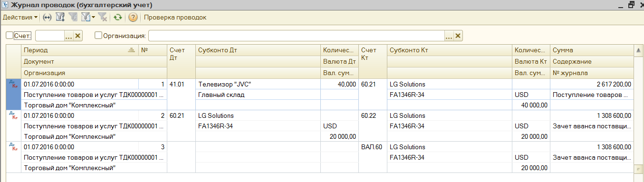Open help with the question mark icon
644x182 pixels.
[x=133, y=18]
